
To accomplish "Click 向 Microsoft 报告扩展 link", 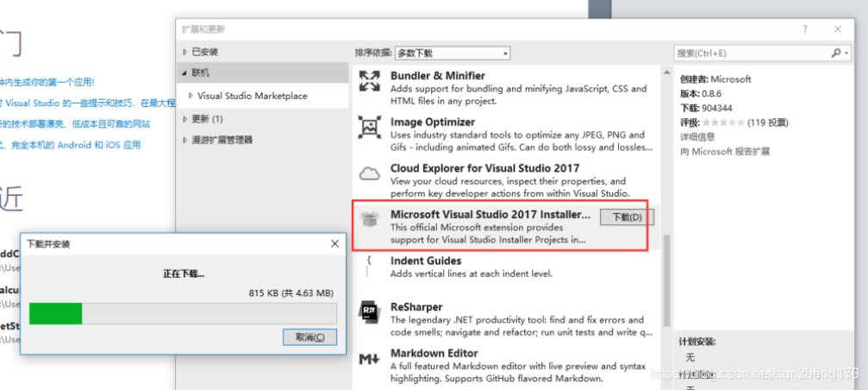I will coord(725,151).
